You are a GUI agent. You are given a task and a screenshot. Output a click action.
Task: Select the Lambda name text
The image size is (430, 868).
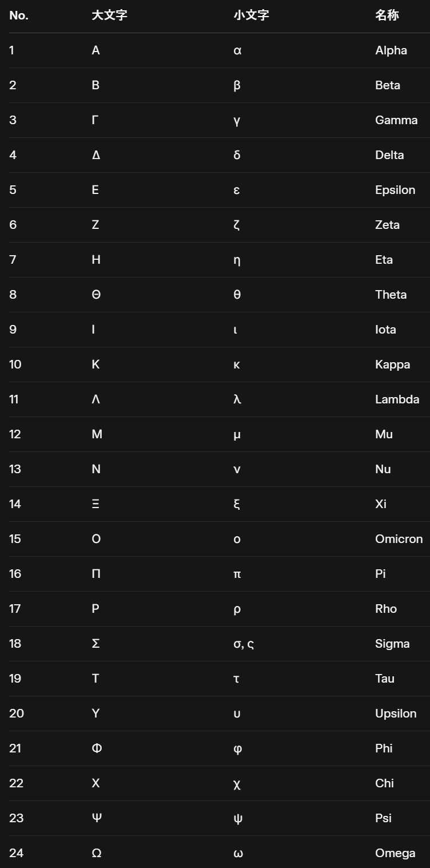coord(397,399)
